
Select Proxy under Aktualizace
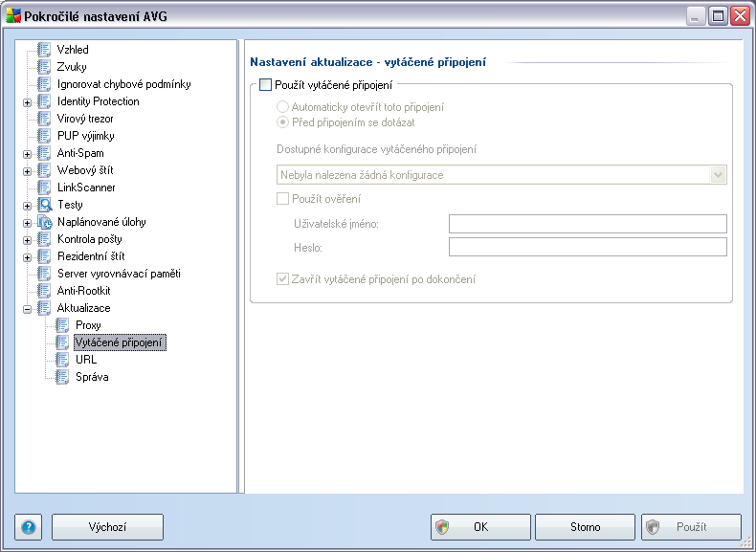point(88,325)
